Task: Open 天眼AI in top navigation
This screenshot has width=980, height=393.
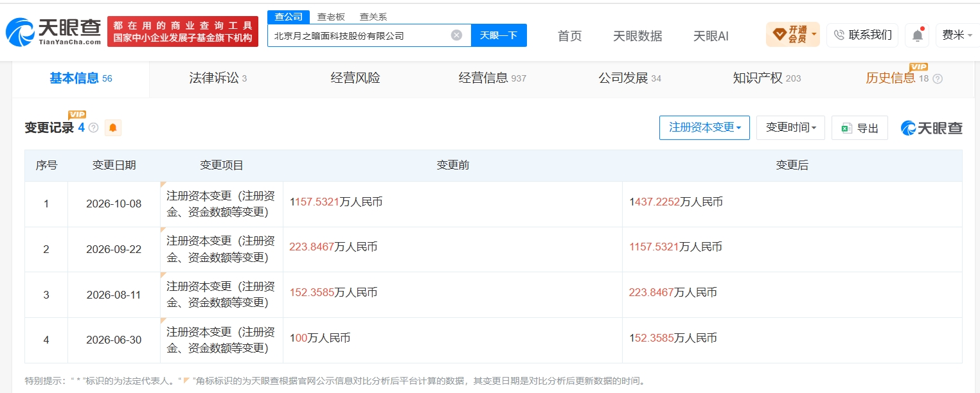Action: coord(711,36)
